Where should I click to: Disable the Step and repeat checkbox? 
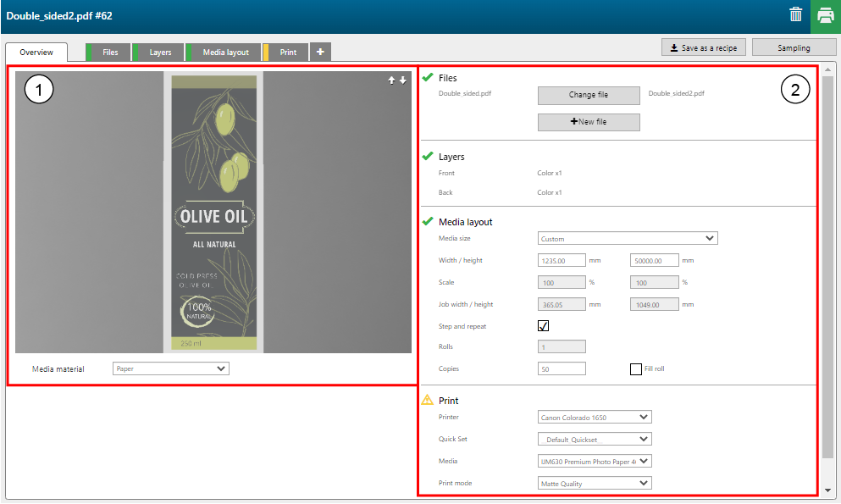coord(544,325)
